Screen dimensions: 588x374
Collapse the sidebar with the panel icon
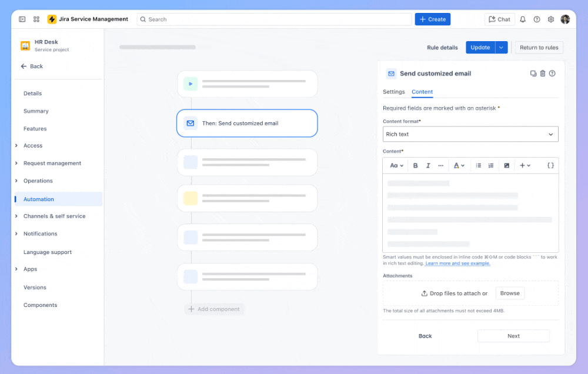click(x=22, y=19)
